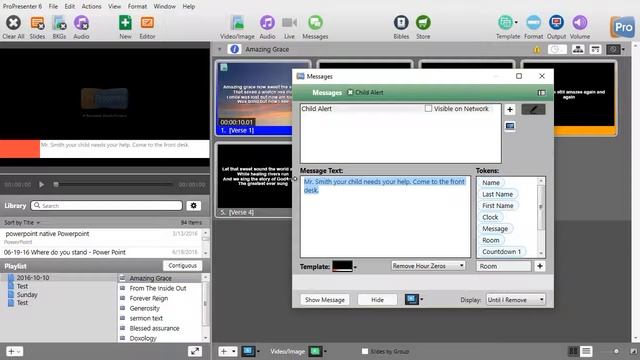Open the Format menu
This screenshot has height=360, width=640.
point(137,7)
